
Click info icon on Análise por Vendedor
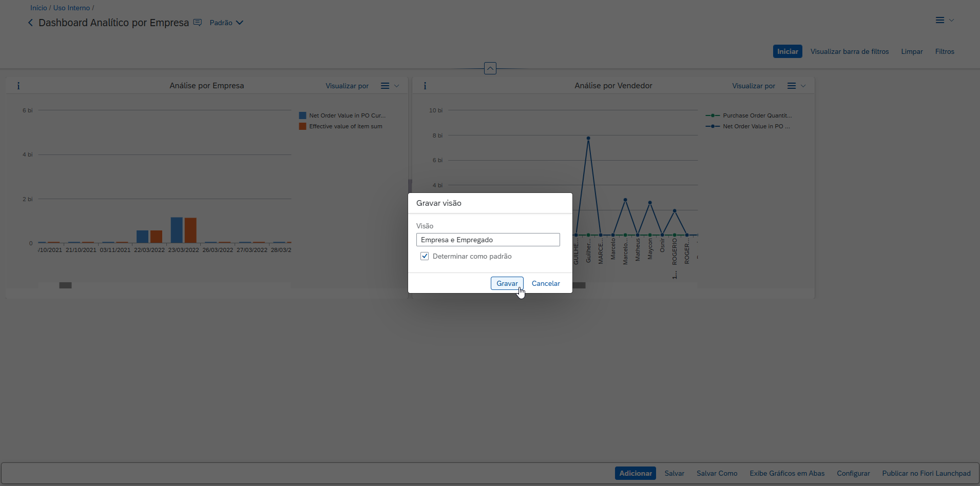point(425,86)
